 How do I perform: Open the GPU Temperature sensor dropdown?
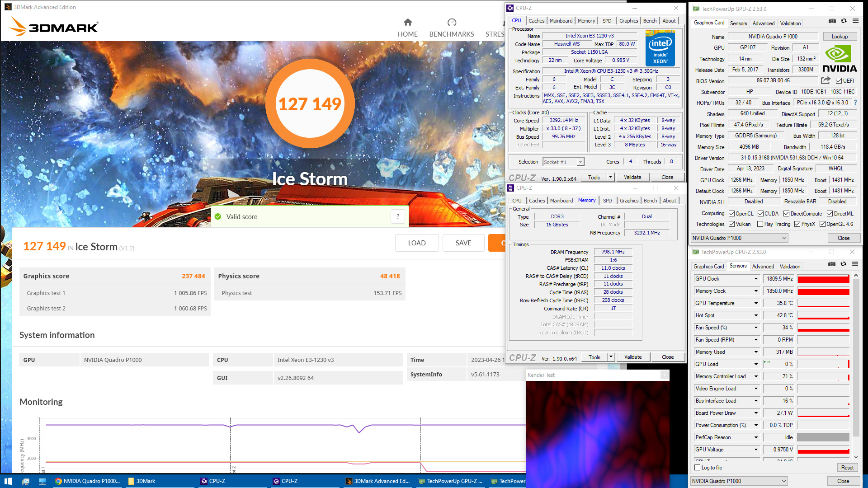(x=756, y=303)
